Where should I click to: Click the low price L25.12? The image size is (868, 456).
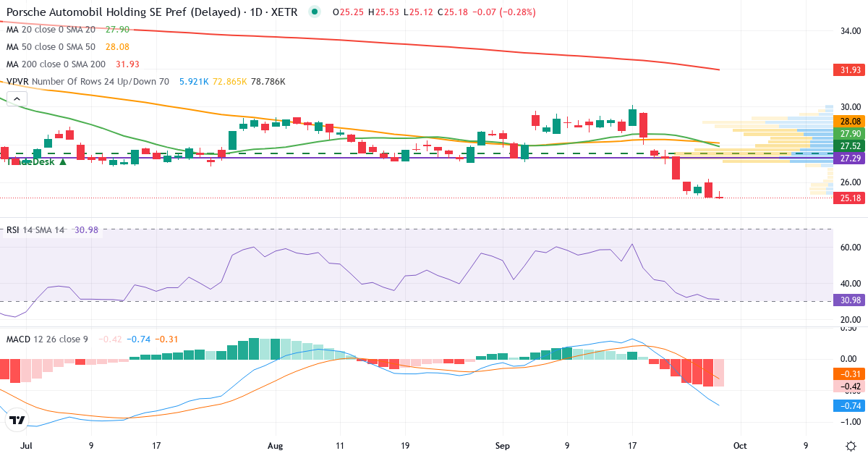click(417, 12)
